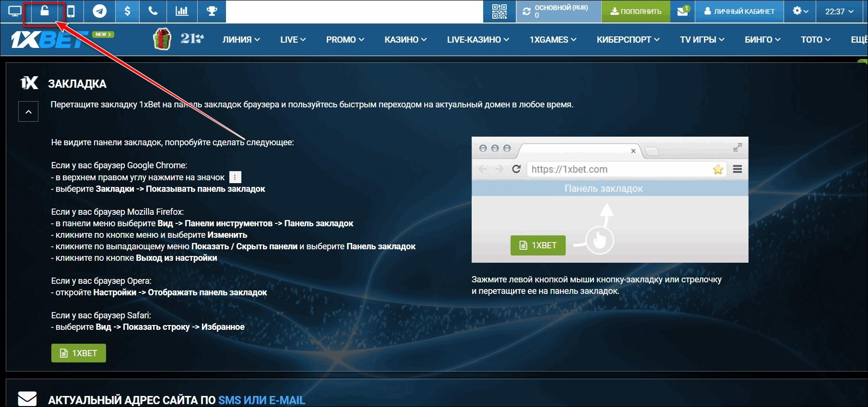Image resolution: width=868 pixels, height=407 pixels.
Task: Click the telephone callback icon
Action: tap(153, 11)
